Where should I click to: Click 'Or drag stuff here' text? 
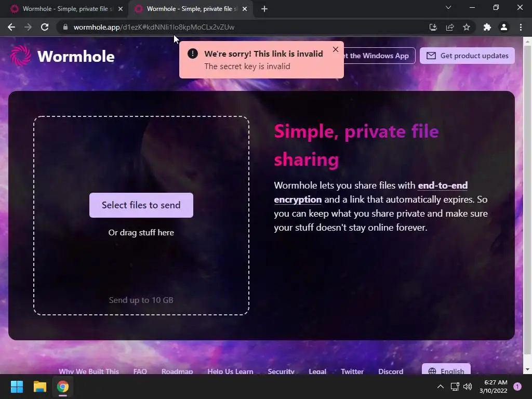[x=141, y=232]
